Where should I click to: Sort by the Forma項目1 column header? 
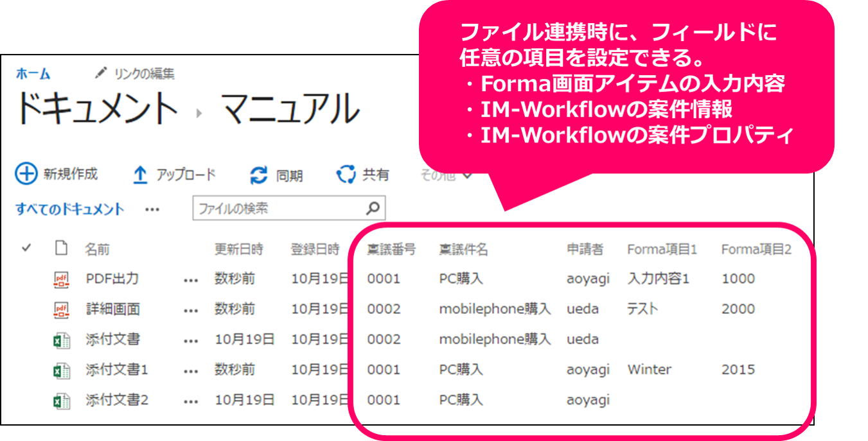(662, 250)
